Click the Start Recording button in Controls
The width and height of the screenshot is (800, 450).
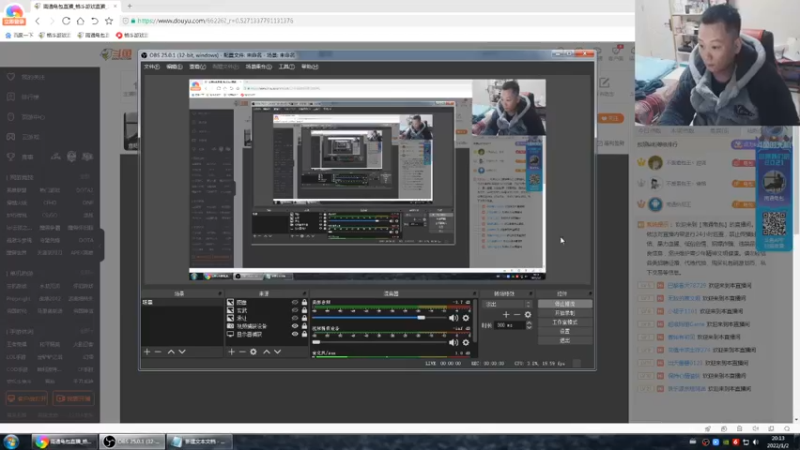click(565, 313)
